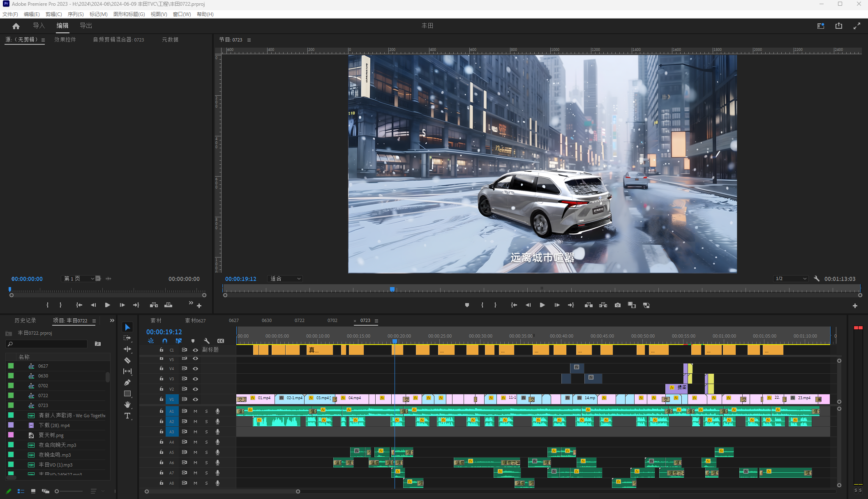Open the 节目: 0723 panel menu
The width and height of the screenshot is (868, 499).
[x=249, y=40]
